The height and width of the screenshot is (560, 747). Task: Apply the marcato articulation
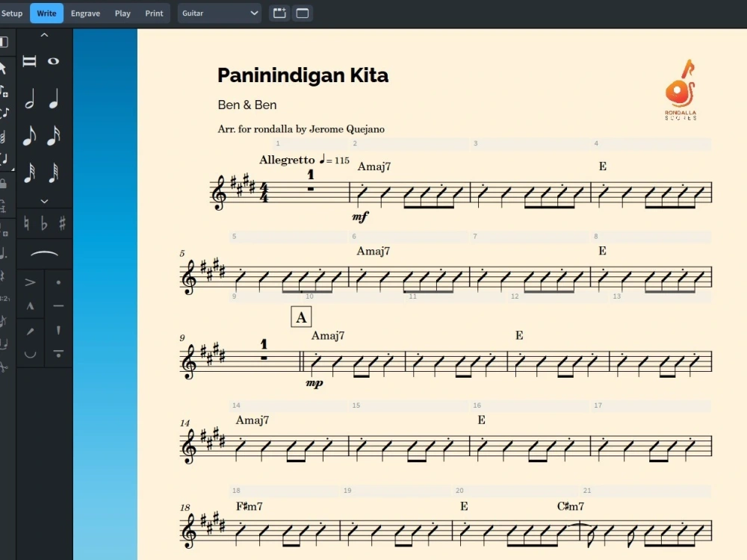point(30,306)
